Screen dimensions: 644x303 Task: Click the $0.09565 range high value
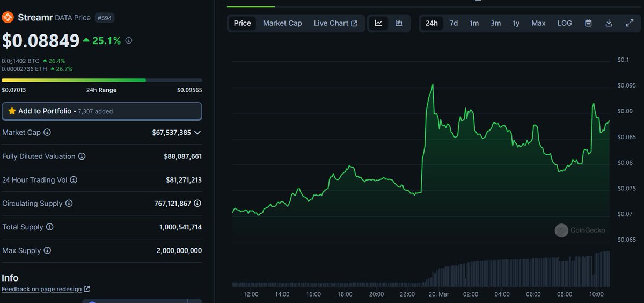pos(189,90)
